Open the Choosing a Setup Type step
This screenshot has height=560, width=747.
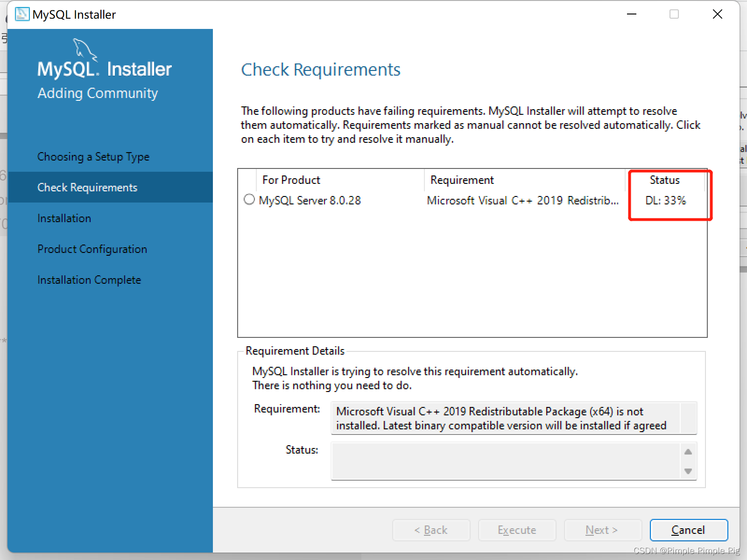coord(93,157)
